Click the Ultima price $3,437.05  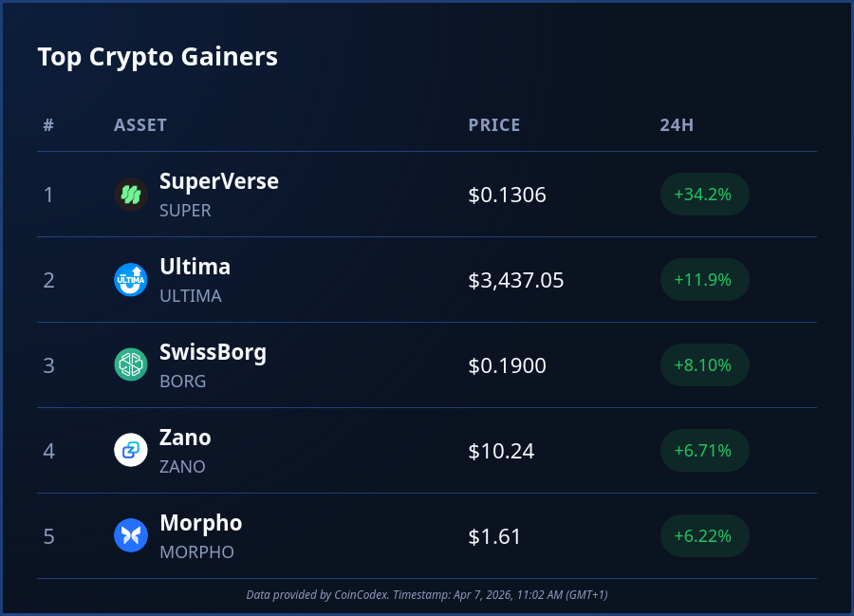coord(516,280)
